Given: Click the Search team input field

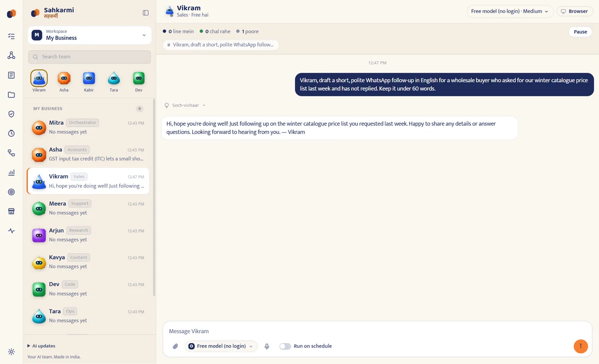Looking at the screenshot, I should 89,57.
